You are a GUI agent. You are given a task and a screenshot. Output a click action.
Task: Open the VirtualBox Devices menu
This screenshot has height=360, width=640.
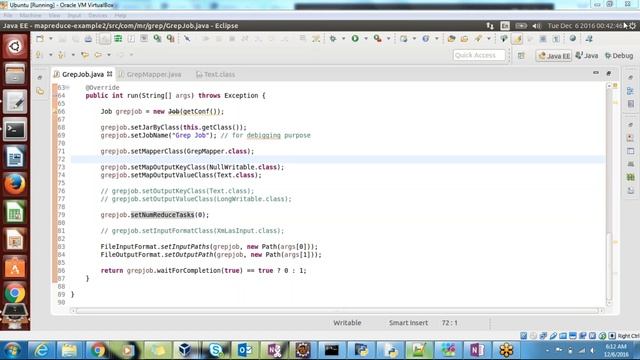(98, 15)
